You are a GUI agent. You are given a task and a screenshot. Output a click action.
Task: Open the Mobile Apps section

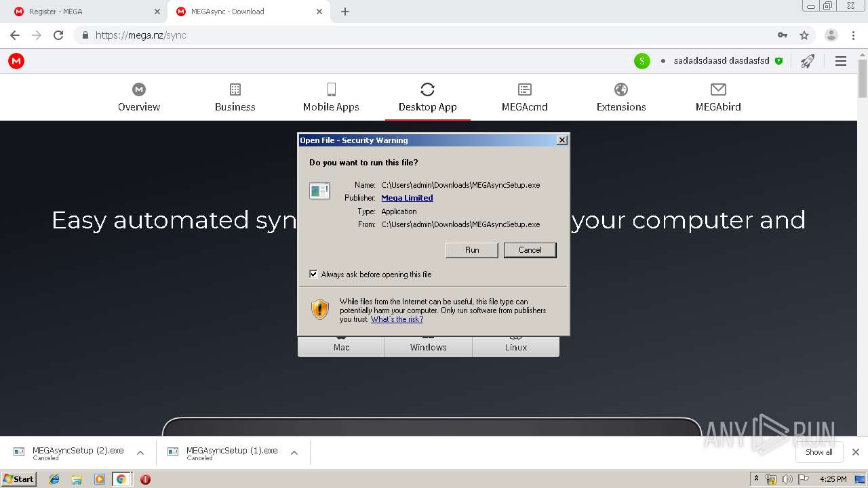pos(331,97)
